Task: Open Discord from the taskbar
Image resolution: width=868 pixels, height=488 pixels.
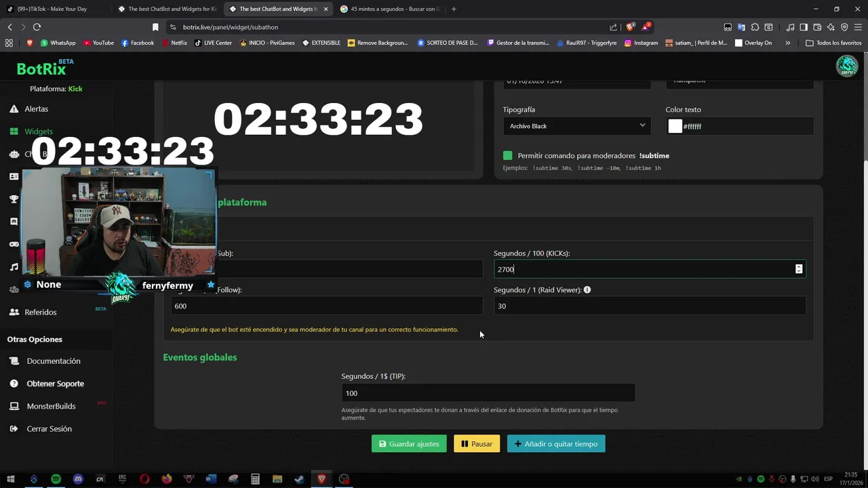Action: click(x=78, y=479)
